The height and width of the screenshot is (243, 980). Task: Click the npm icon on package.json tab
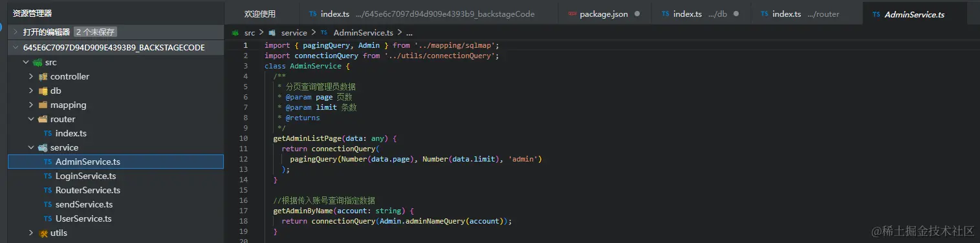572,14
